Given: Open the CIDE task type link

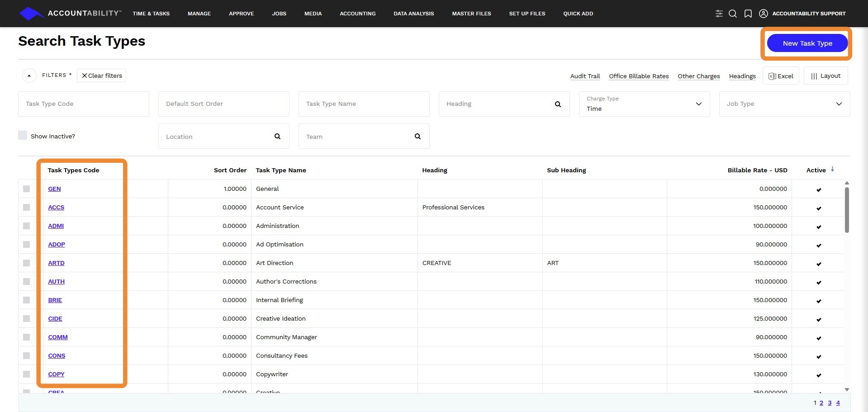Looking at the screenshot, I should [55, 318].
